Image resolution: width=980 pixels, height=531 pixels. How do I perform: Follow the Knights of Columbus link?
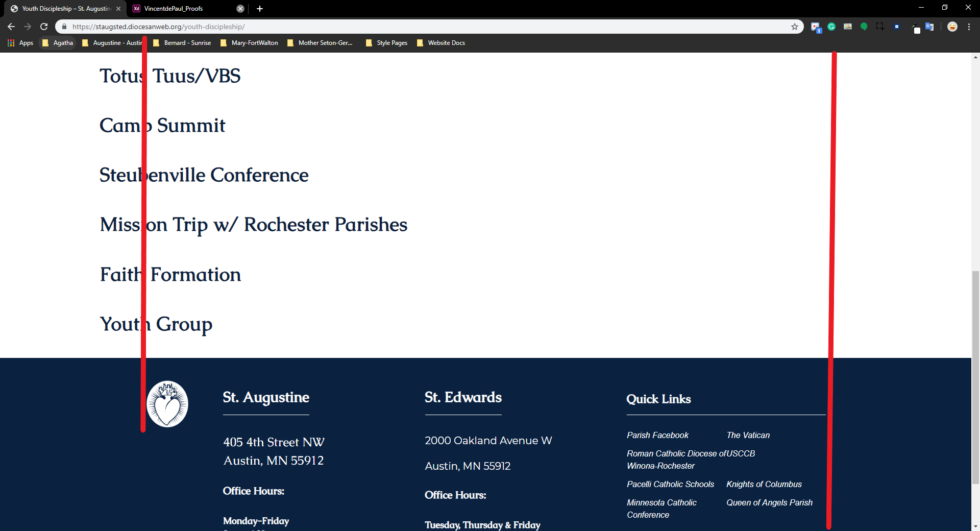pos(764,484)
